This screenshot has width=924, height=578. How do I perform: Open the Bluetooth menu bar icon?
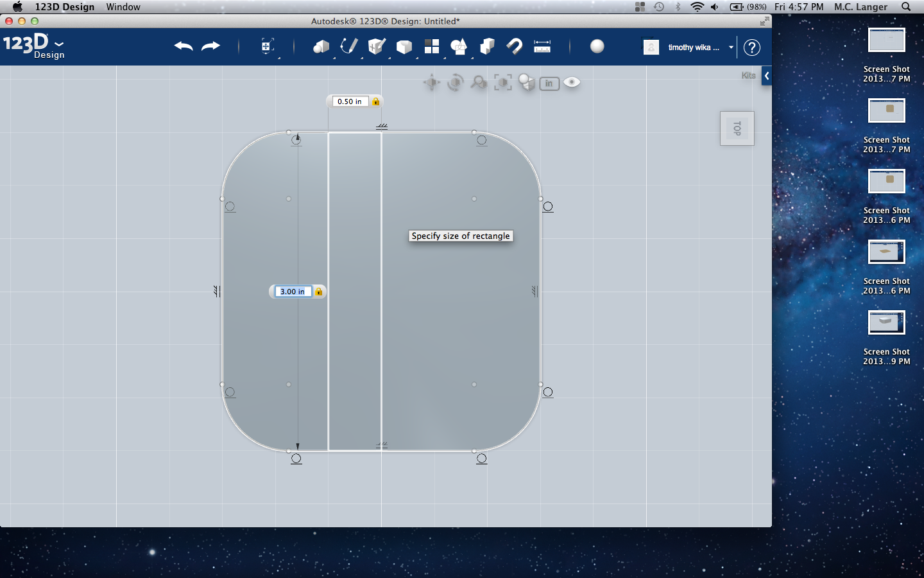(x=678, y=6)
